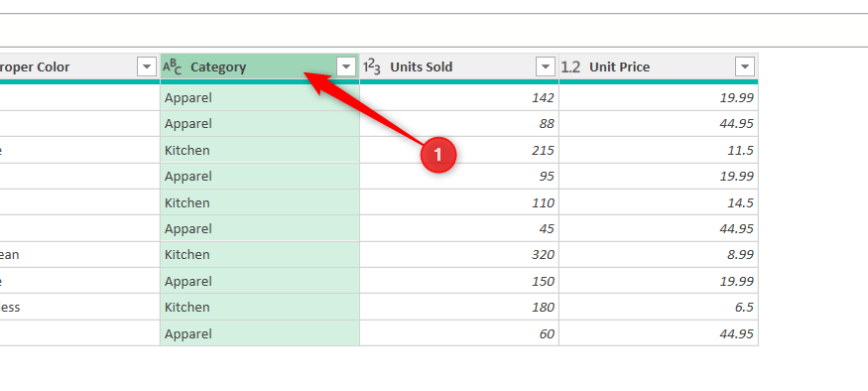Click the Apparel cell in the 142 units row

click(260, 97)
